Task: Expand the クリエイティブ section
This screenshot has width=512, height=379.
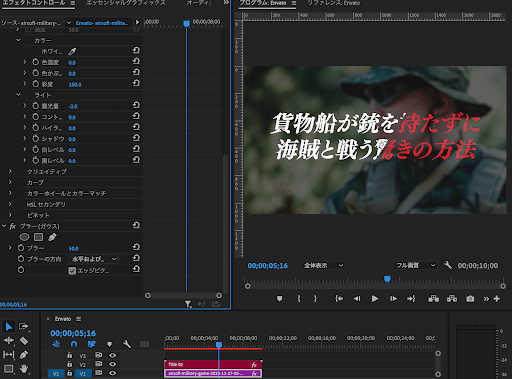Action: click(x=10, y=171)
